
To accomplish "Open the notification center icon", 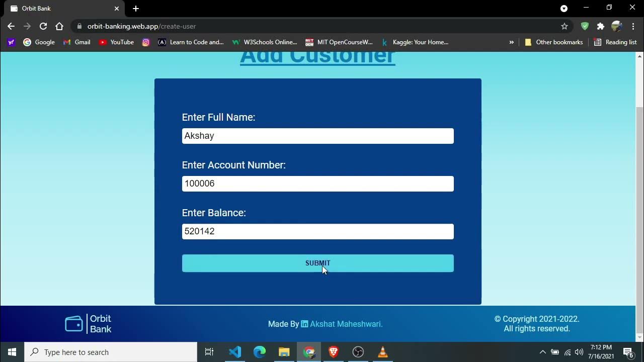I will (628, 352).
